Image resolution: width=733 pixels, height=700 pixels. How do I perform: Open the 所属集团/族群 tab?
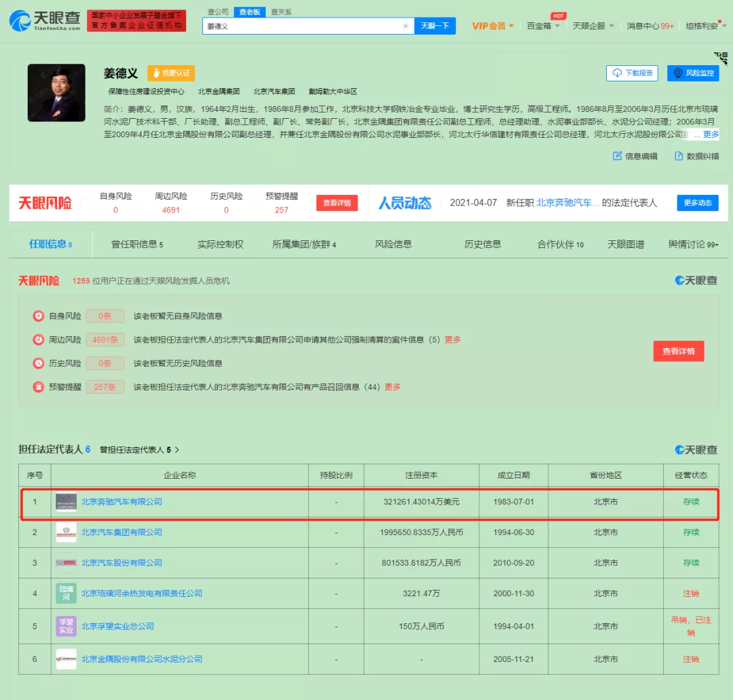(x=304, y=244)
